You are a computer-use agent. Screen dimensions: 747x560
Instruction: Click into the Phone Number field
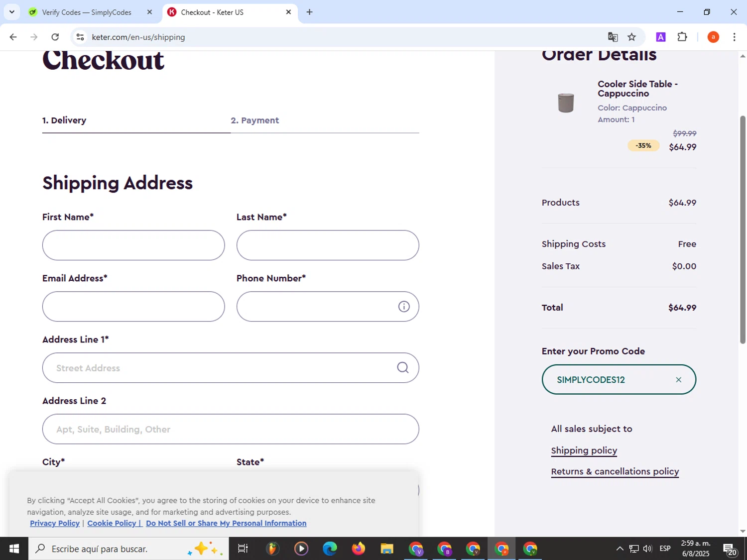pyautogui.click(x=328, y=306)
